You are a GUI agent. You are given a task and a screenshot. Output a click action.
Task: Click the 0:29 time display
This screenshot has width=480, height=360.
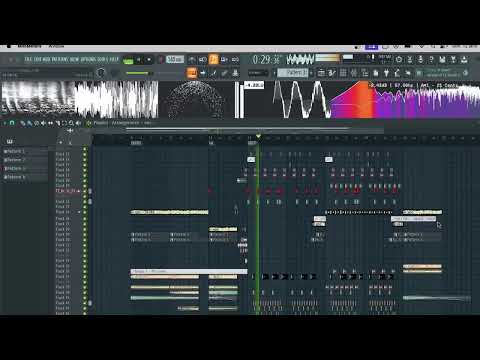click(266, 60)
